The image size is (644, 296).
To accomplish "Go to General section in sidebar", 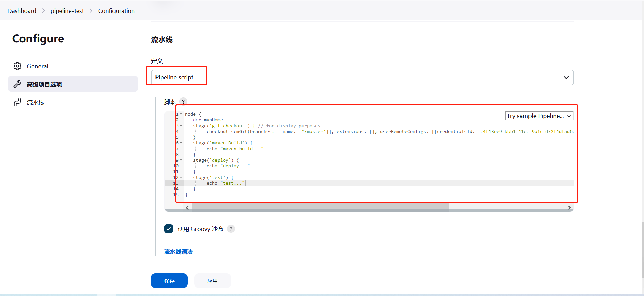I will 73,66.
